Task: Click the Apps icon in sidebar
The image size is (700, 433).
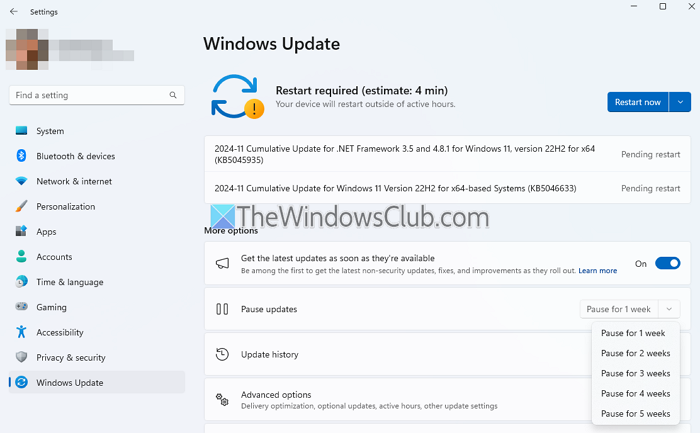Action: [21, 231]
